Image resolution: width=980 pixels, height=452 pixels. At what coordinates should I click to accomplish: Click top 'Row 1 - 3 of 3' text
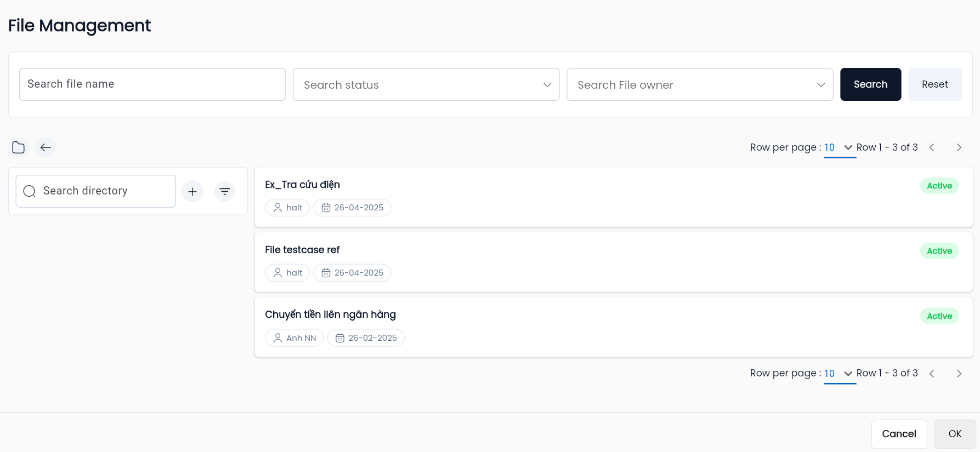pos(887,147)
